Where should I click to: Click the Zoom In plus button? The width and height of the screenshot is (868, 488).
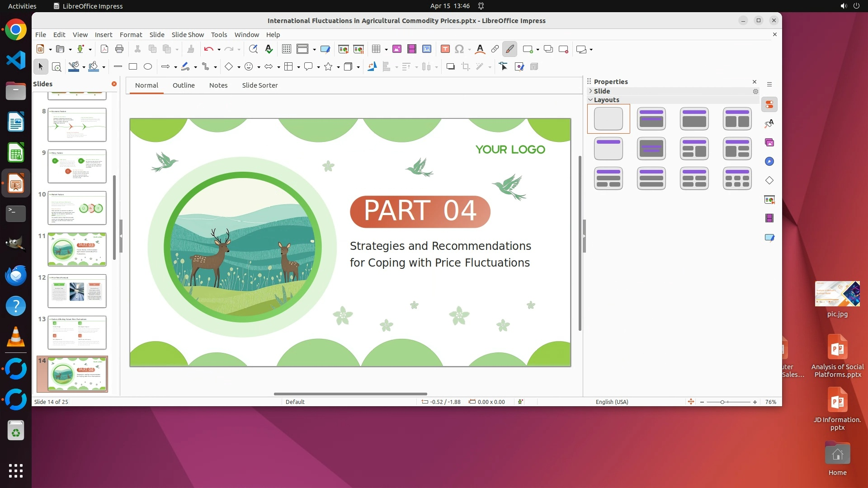click(x=755, y=402)
